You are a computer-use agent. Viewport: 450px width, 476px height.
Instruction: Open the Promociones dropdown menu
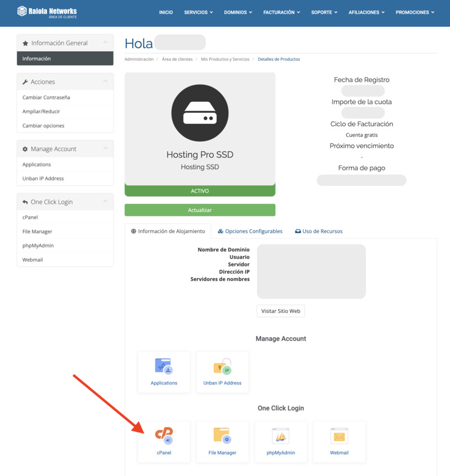(415, 12)
